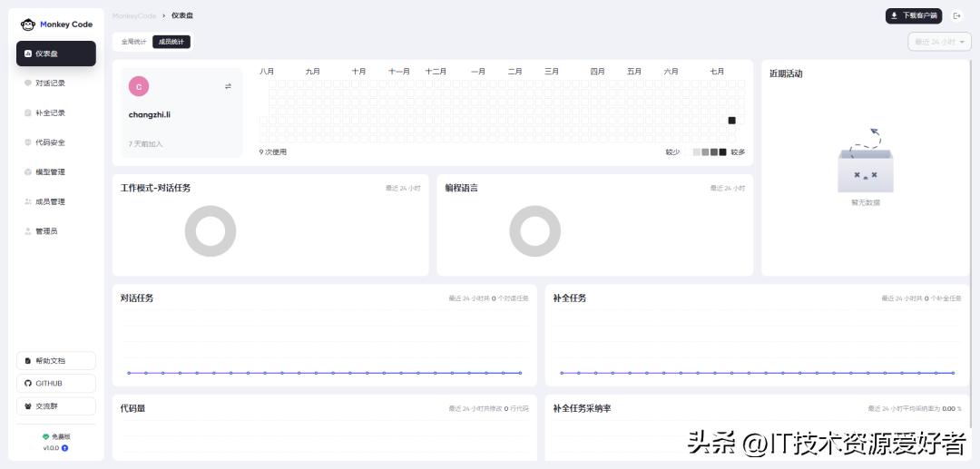Click the download arrow icon in 下载客户端
The width and height of the screenshot is (980, 469).
click(x=894, y=15)
